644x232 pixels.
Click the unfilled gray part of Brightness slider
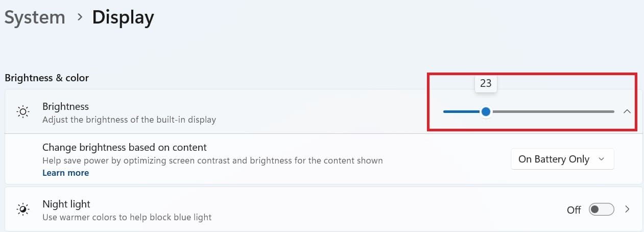(552, 111)
